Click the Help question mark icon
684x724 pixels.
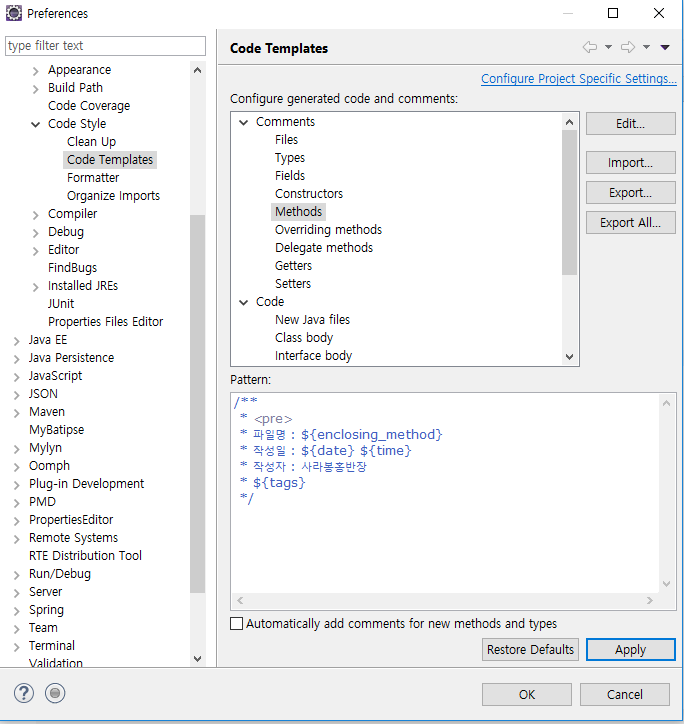click(24, 693)
